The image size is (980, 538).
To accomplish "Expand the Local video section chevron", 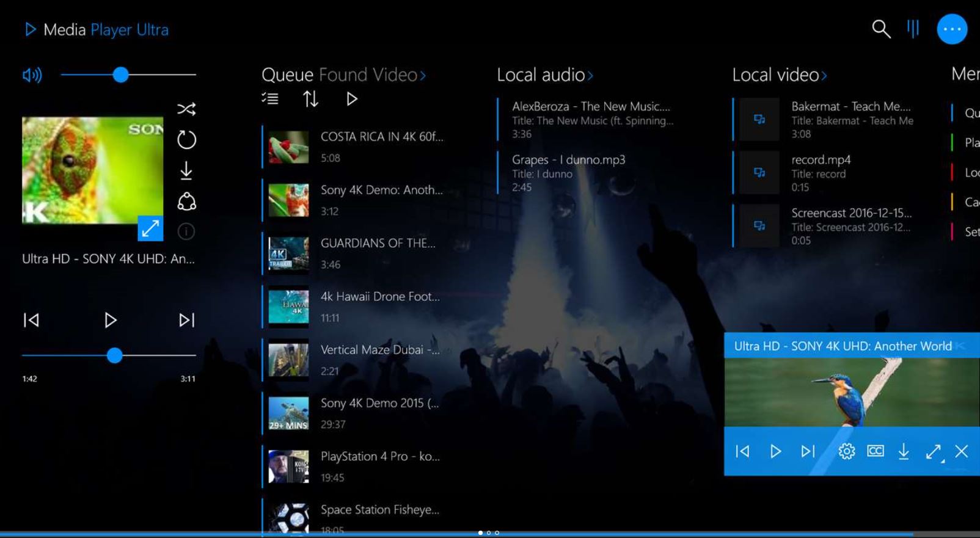I will [x=824, y=76].
